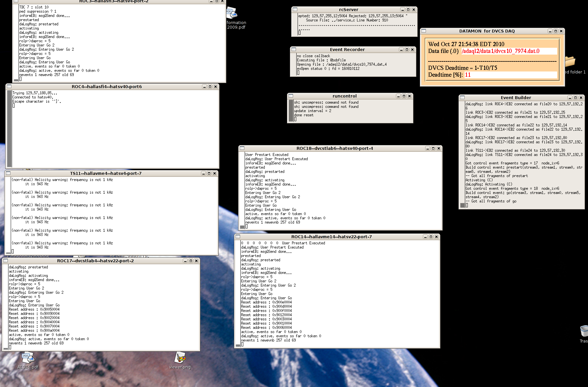Maximize the ROC17 window

pos(191,261)
